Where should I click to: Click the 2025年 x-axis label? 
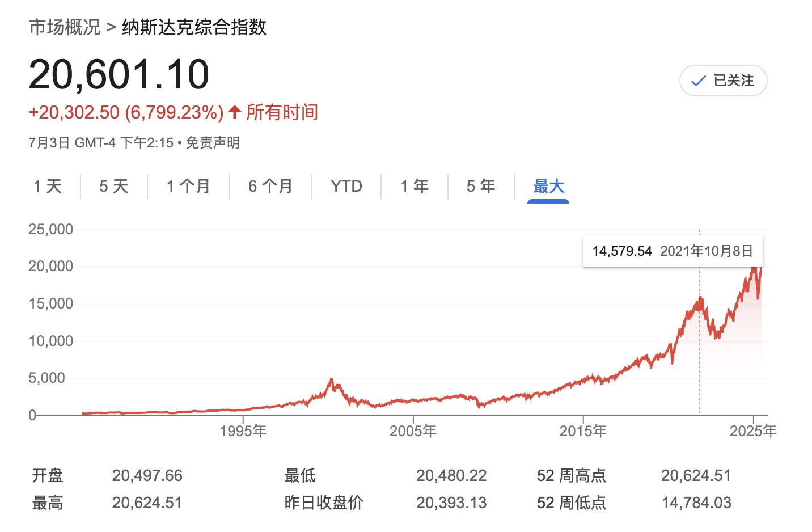pyautogui.click(x=753, y=431)
